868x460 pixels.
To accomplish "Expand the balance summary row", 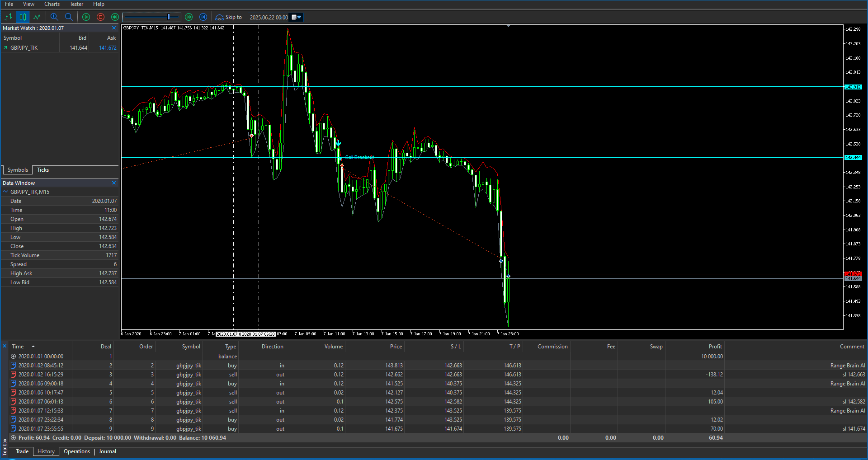I will pyautogui.click(x=13, y=437).
